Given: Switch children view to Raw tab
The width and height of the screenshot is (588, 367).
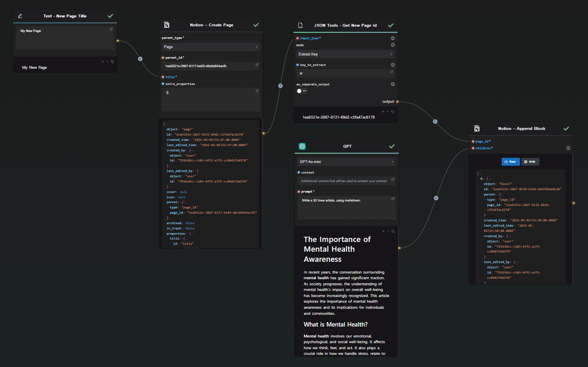Looking at the screenshot, I should coord(511,162).
